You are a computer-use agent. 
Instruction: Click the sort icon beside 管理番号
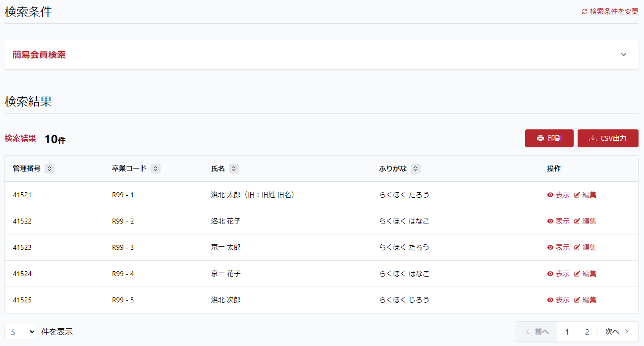(x=50, y=169)
